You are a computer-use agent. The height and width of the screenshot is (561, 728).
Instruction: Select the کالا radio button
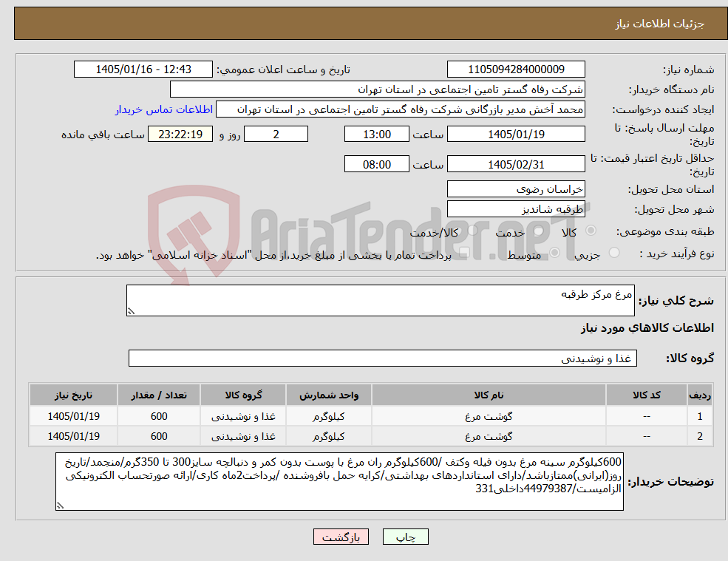coord(591,231)
